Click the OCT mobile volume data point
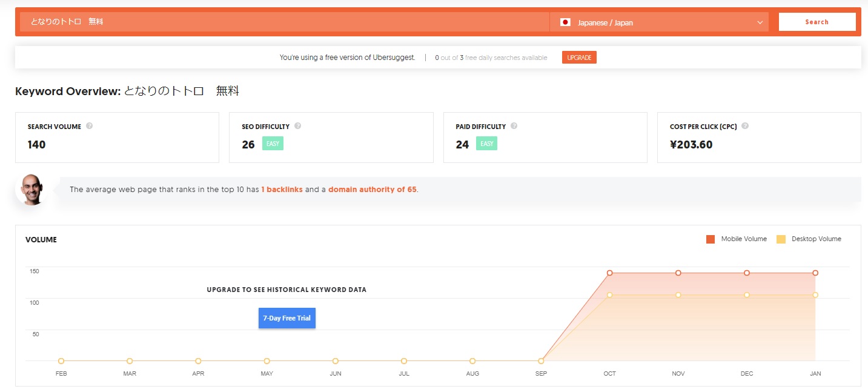The image size is (868, 392). pyautogui.click(x=610, y=273)
